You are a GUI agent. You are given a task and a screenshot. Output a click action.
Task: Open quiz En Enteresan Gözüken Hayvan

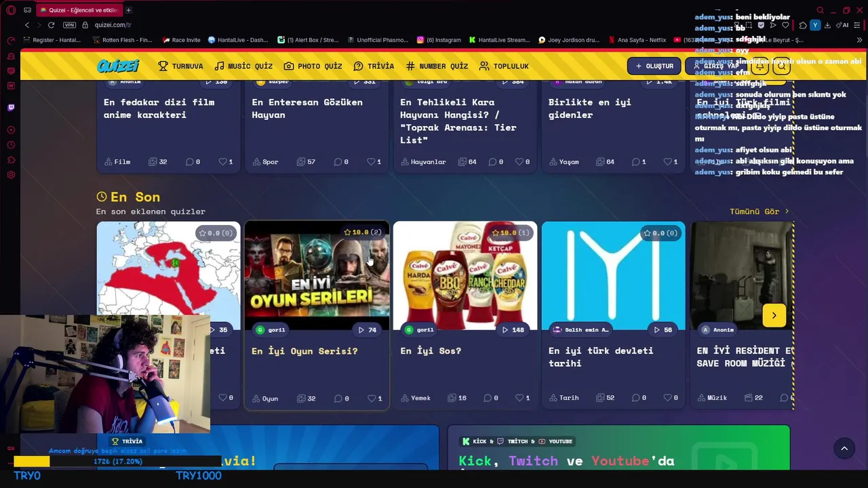coord(307,108)
